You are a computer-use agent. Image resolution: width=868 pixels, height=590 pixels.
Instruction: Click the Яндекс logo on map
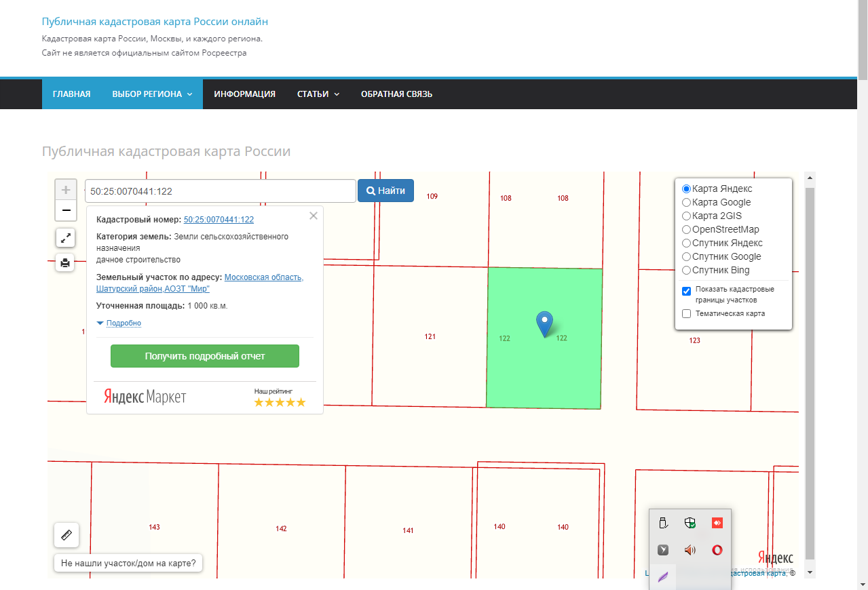(x=775, y=558)
